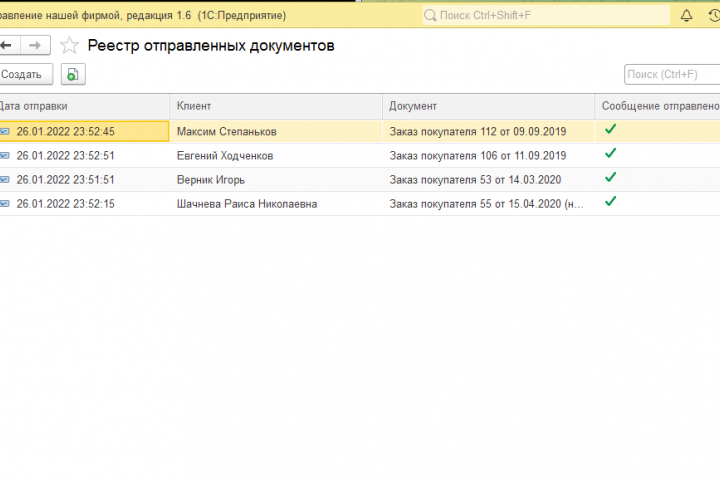Focus the list Поиск (Ctrl+F) field
This screenshot has height=480, width=720.
tap(672, 74)
